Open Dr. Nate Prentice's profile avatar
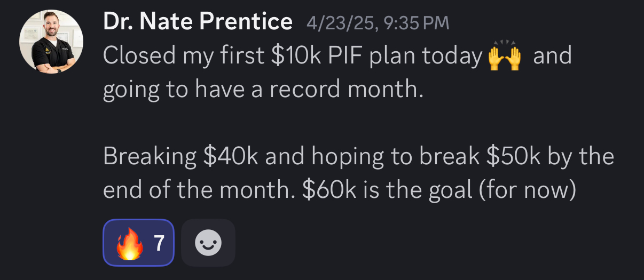Viewport: 644px width, 280px height. (51, 42)
